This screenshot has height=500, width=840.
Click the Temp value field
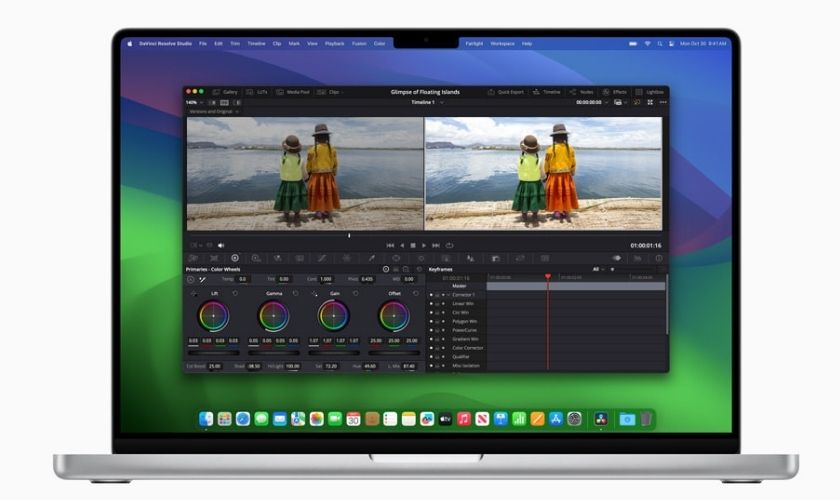pyautogui.click(x=243, y=279)
